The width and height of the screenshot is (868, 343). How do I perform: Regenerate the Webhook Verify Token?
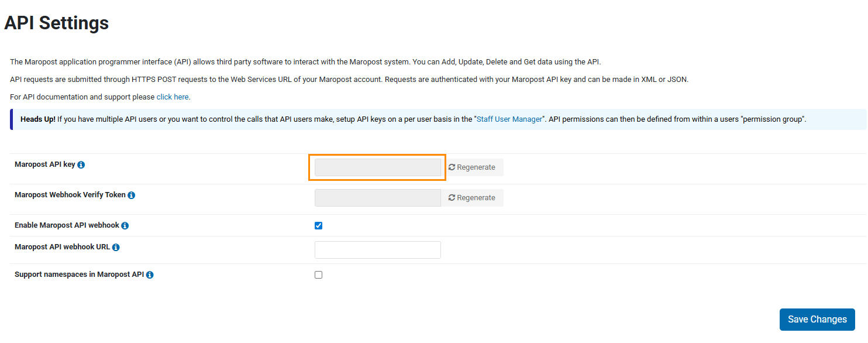472,198
